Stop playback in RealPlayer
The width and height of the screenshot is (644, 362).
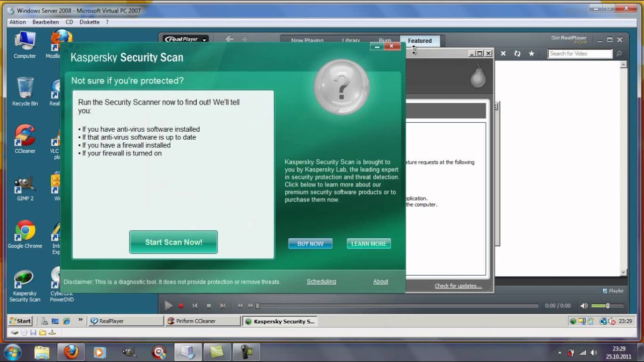click(x=209, y=306)
